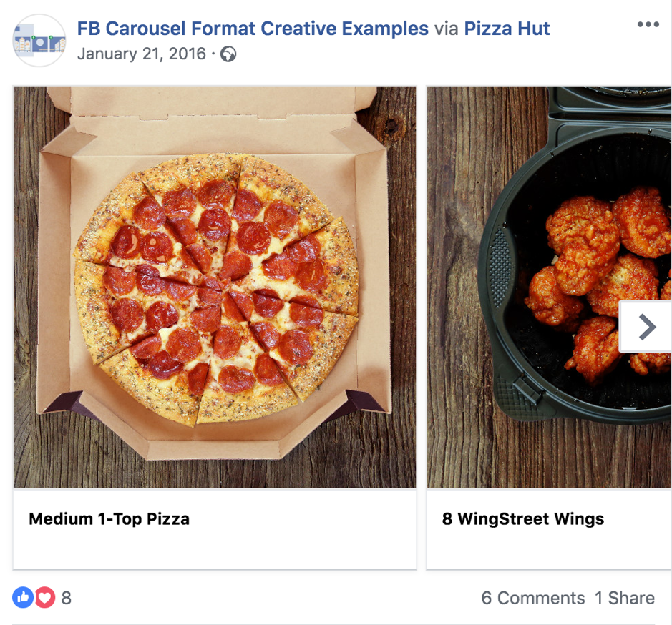672x625 pixels.
Task: Click the white caption area below pizza title
Action: click(215, 551)
